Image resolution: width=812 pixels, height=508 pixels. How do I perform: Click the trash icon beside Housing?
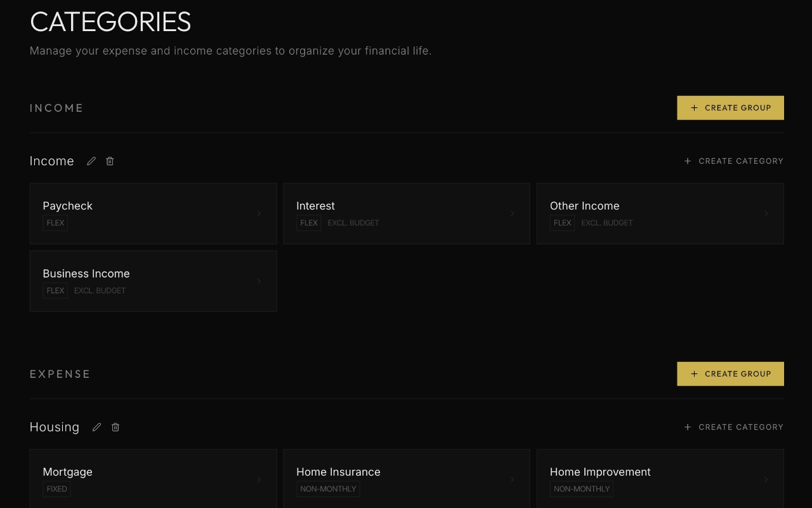[x=115, y=427]
